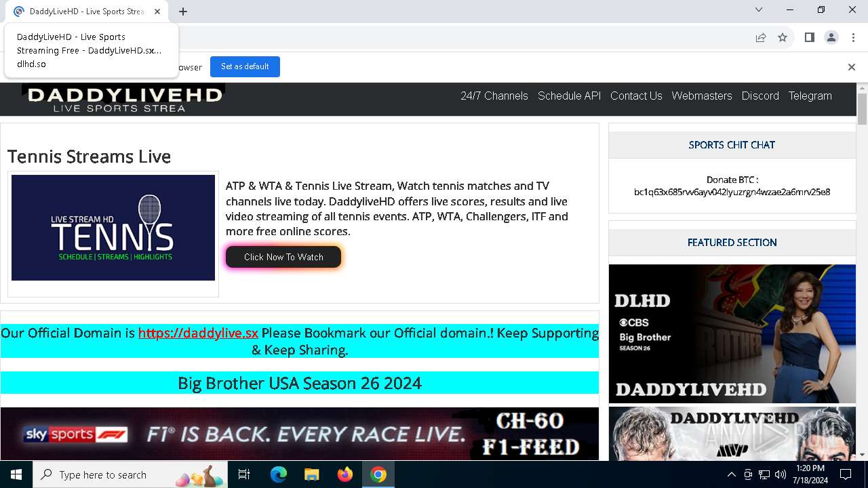Click the Live Stream HD Tennis thumbnail
The height and width of the screenshot is (488, 868).
point(113,228)
